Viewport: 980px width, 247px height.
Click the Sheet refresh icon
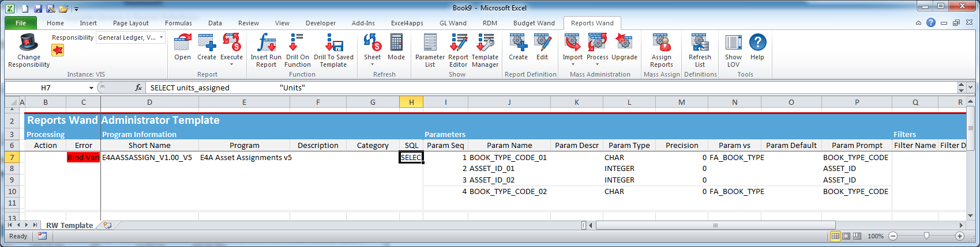372,43
